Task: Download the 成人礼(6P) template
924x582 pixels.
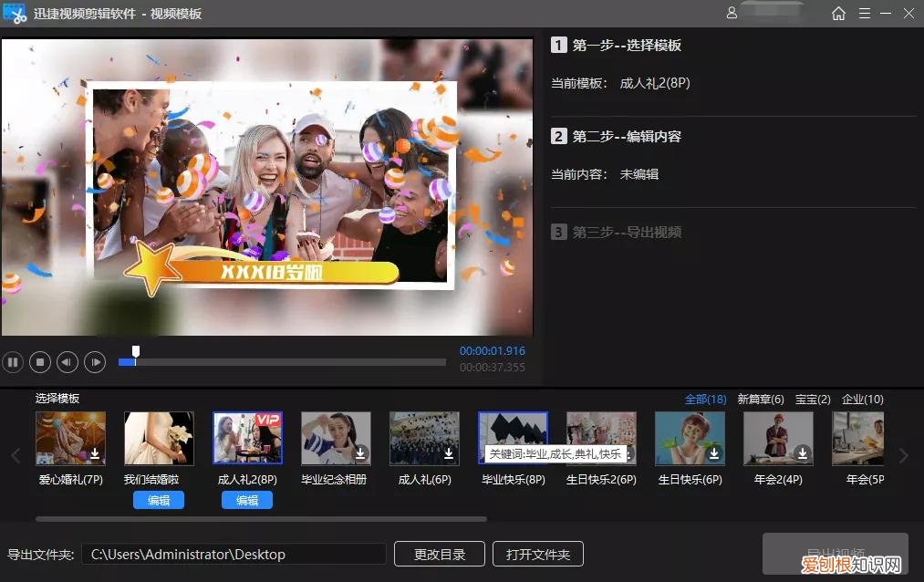Action: click(x=449, y=453)
